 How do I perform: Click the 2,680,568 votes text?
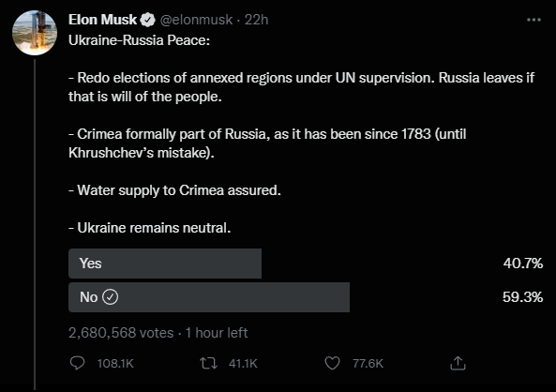pyautogui.click(x=121, y=333)
